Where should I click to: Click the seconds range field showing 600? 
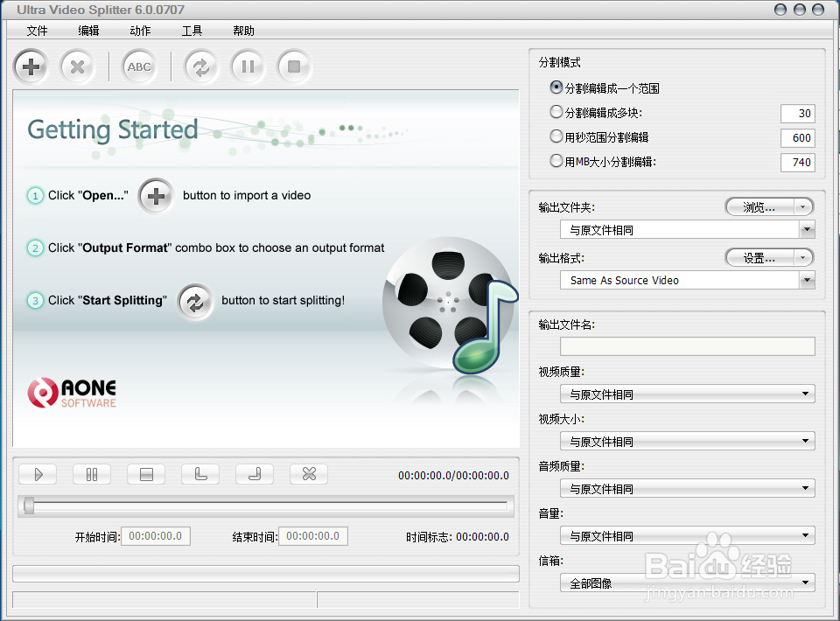tap(798, 137)
